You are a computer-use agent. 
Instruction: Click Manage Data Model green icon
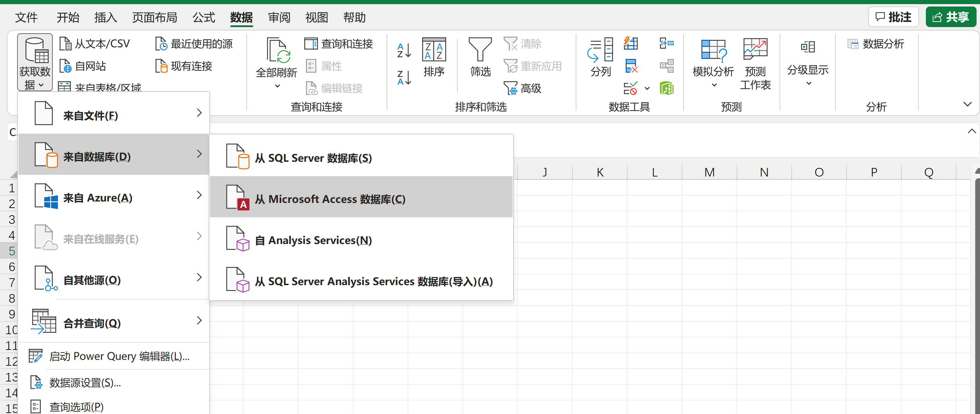[x=666, y=88]
